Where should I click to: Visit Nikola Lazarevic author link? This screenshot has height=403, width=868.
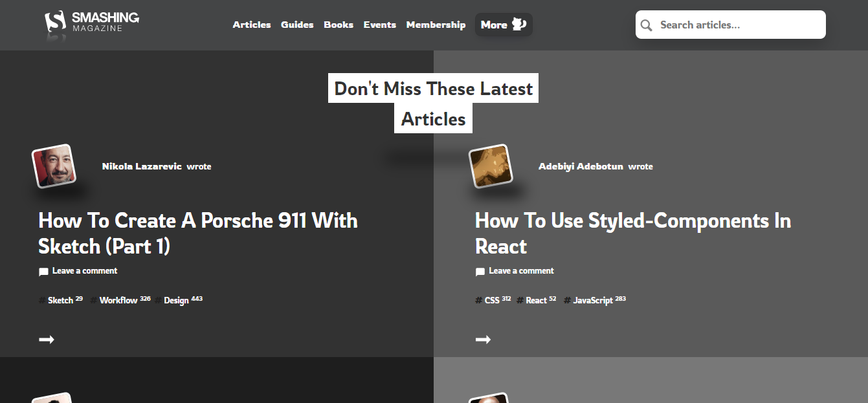[x=142, y=166]
